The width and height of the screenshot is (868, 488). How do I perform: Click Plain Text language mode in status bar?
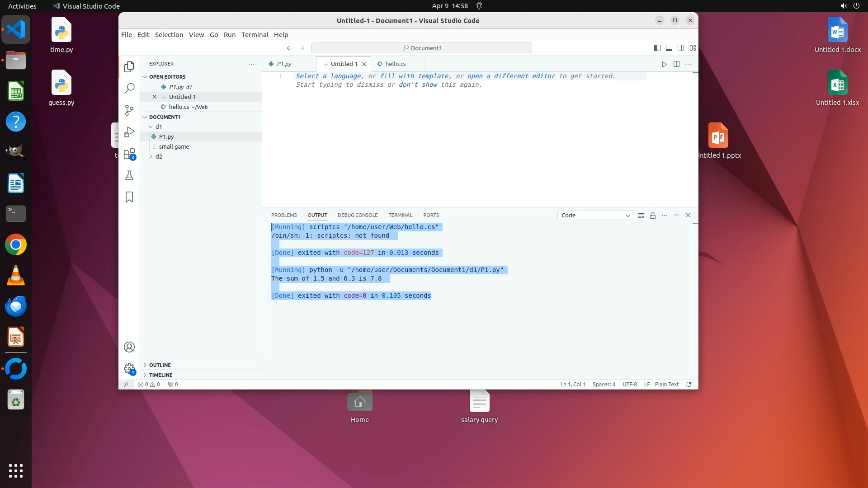[666, 385]
